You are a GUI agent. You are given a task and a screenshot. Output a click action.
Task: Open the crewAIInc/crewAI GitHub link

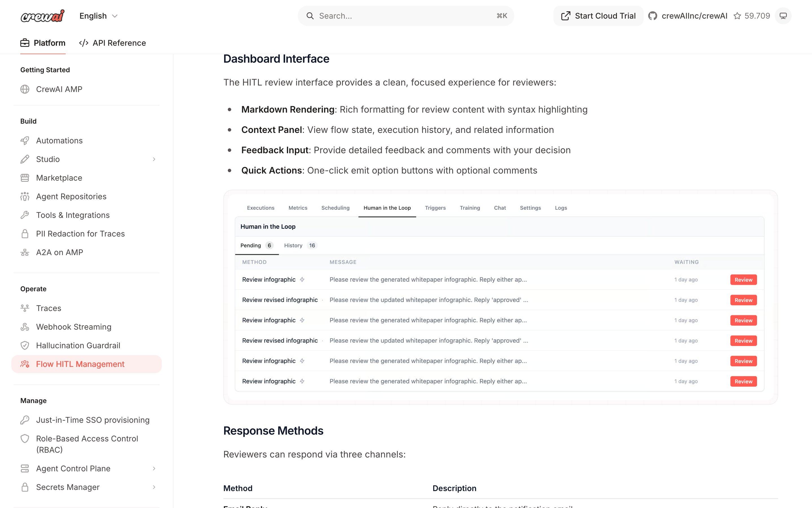(694, 16)
